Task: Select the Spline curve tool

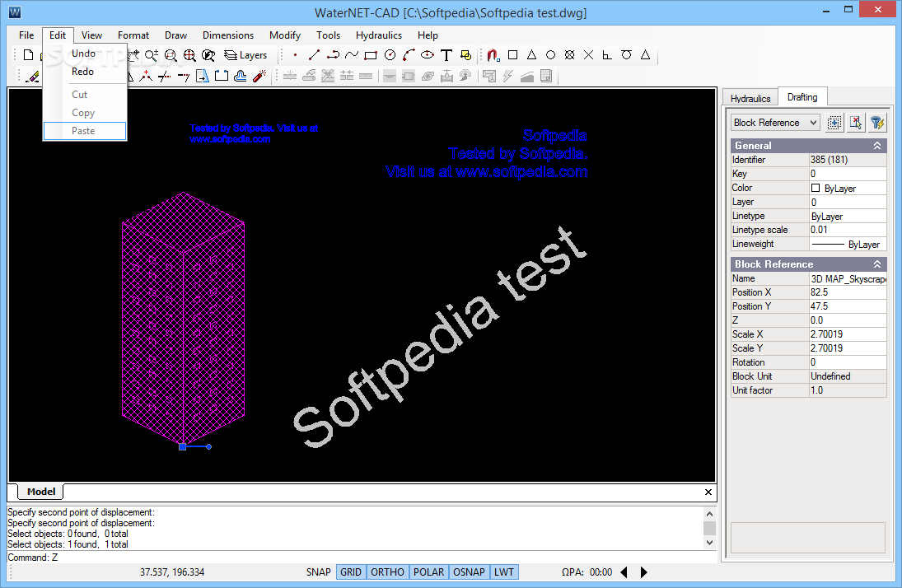Action: 352,55
